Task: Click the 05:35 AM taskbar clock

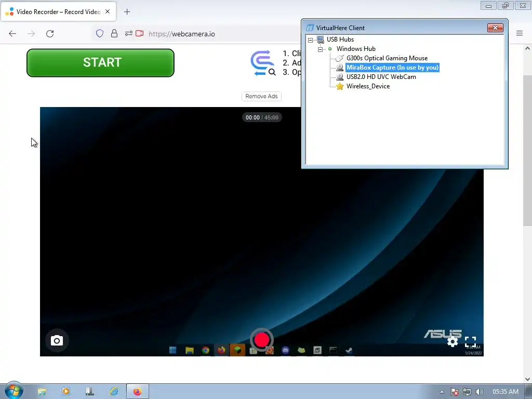Action: pyautogui.click(x=506, y=392)
